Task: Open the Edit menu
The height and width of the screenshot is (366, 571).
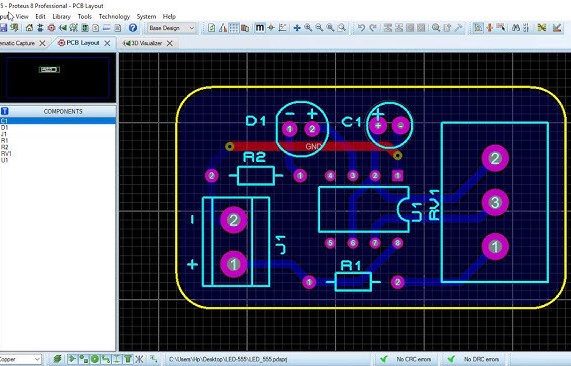Action: [40, 17]
